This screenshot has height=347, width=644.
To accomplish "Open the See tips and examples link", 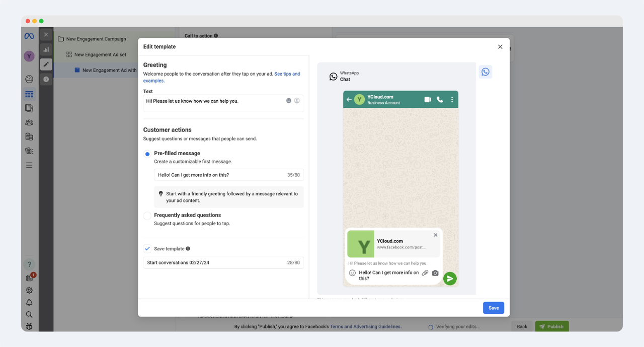I will click(287, 74).
